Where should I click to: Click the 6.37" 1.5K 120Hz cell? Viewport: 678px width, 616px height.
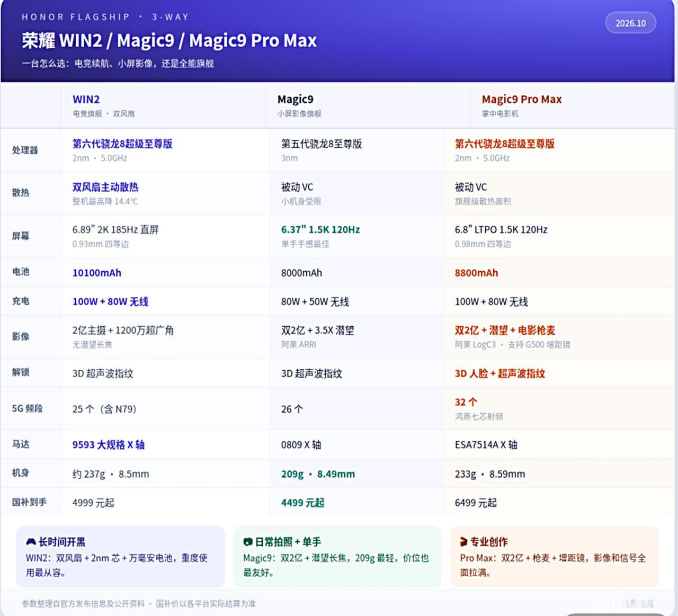pos(320,230)
